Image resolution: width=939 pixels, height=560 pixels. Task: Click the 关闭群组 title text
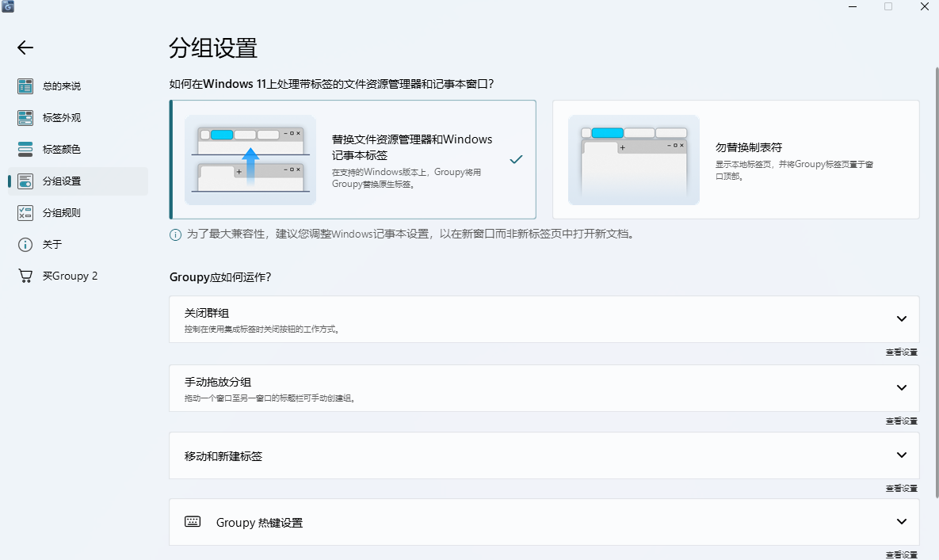pos(207,313)
